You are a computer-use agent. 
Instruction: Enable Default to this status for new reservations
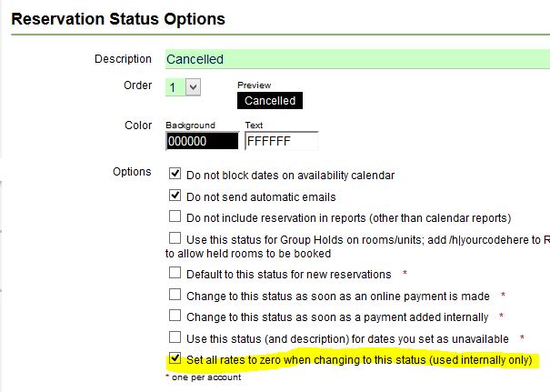tap(175, 274)
